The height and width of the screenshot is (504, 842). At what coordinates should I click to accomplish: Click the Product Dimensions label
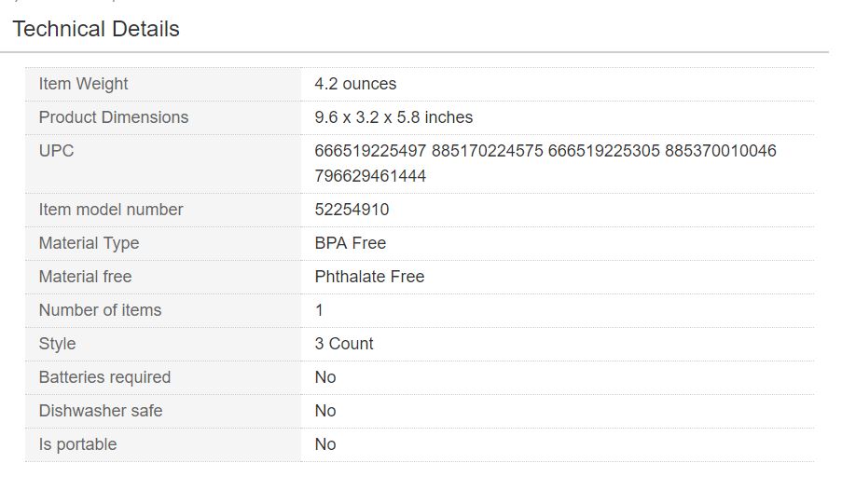click(x=113, y=117)
